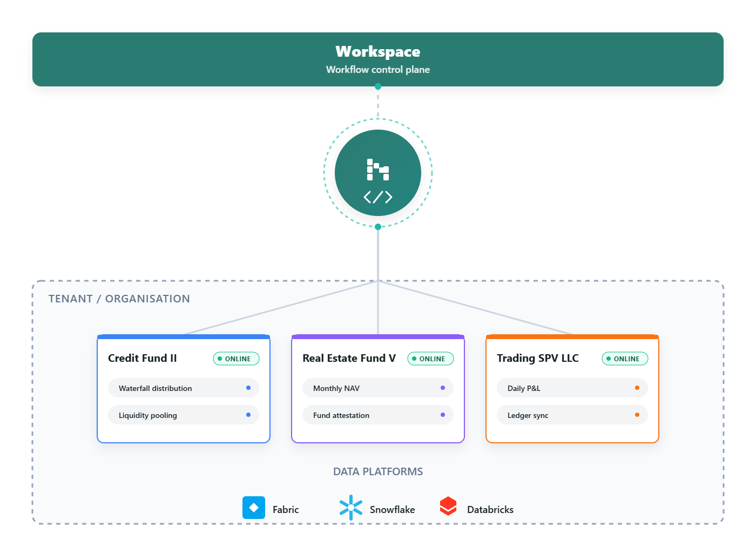Click the Snowflake platform icon

pos(351,508)
